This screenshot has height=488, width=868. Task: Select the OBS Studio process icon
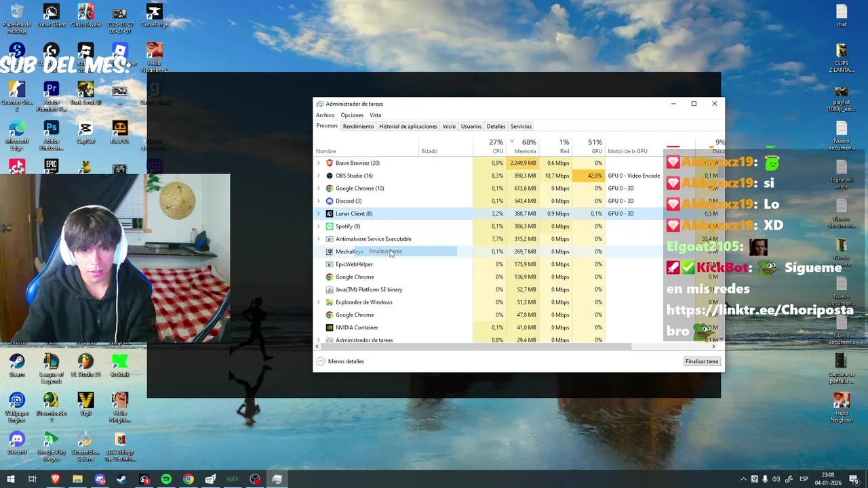coord(330,176)
